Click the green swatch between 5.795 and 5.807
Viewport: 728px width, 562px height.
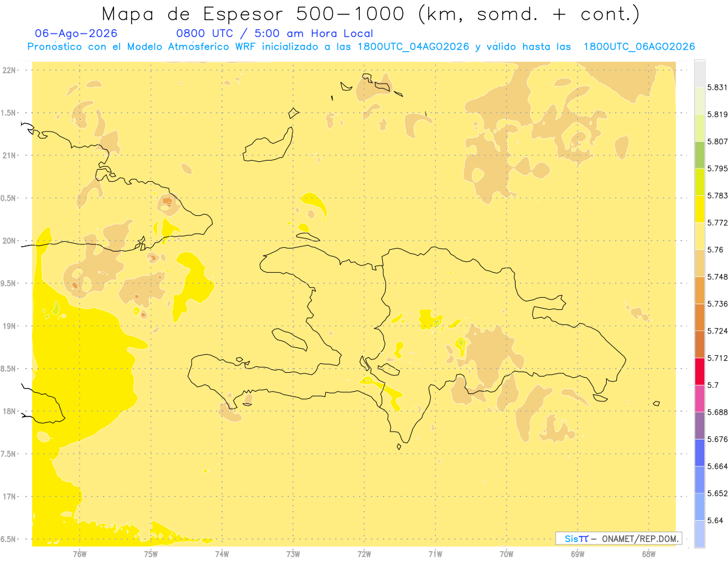(699, 155)
